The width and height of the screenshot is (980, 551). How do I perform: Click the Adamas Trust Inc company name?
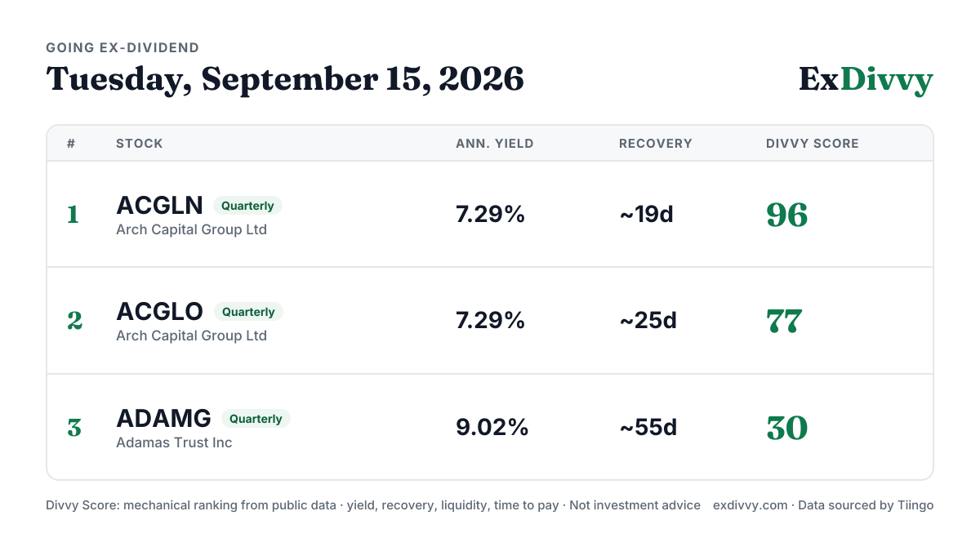174,442
